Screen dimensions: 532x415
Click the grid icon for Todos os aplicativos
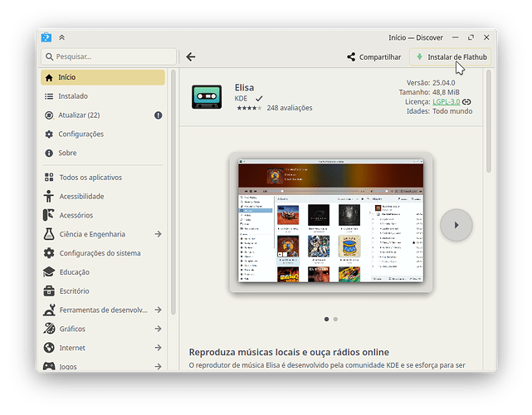[x=49, y=177]
